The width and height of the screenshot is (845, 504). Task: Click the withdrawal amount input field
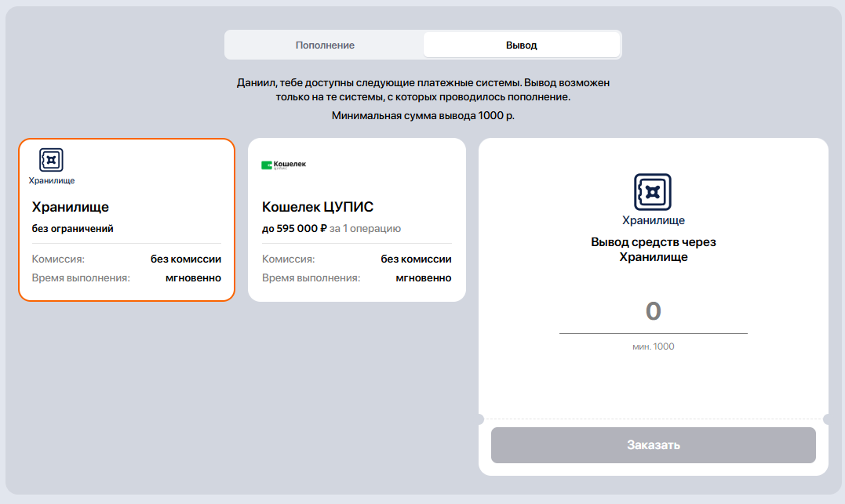(x=653, y=312)
